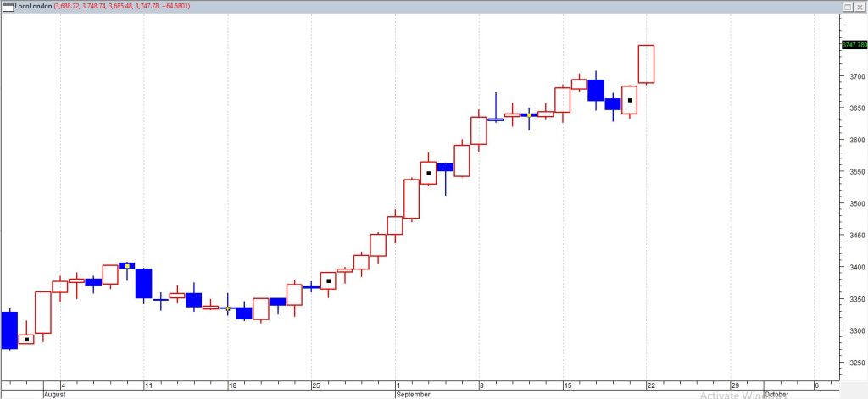Select the September month label
The image size is (868, 399).
coord(415,394)
